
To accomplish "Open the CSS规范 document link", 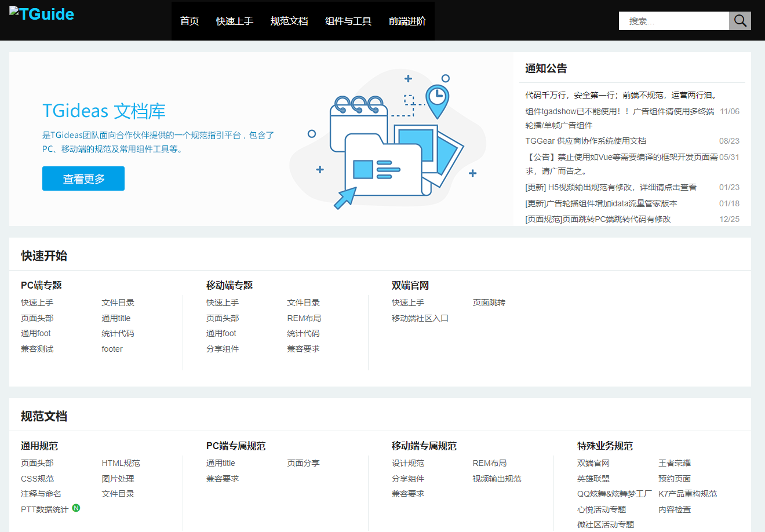I will tap(38, 479).
